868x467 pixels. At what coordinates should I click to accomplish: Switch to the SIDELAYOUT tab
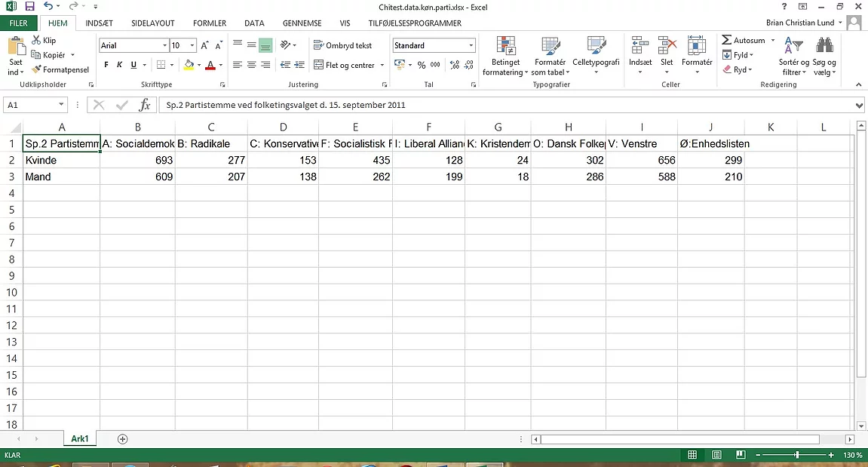153,23
